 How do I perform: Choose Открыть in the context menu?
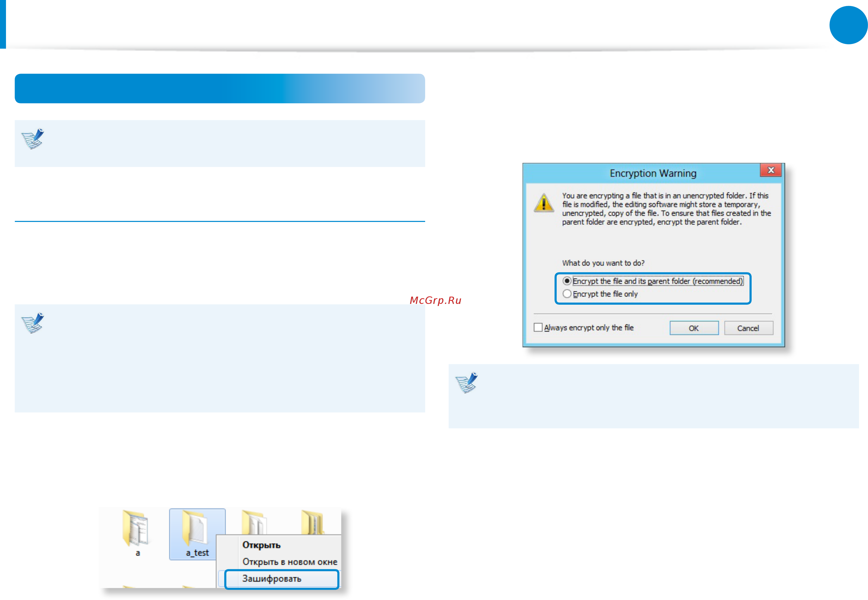click(x=261, y=545)
